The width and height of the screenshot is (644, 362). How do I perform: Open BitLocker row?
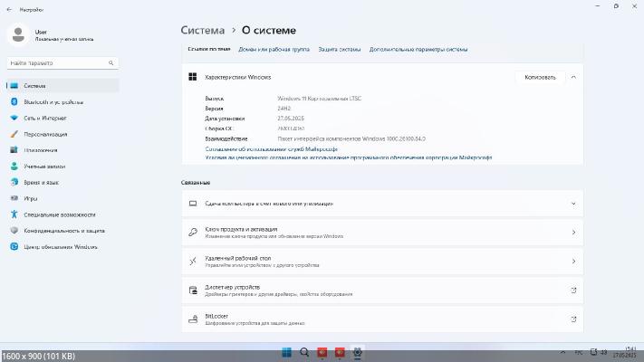point(382,319)
